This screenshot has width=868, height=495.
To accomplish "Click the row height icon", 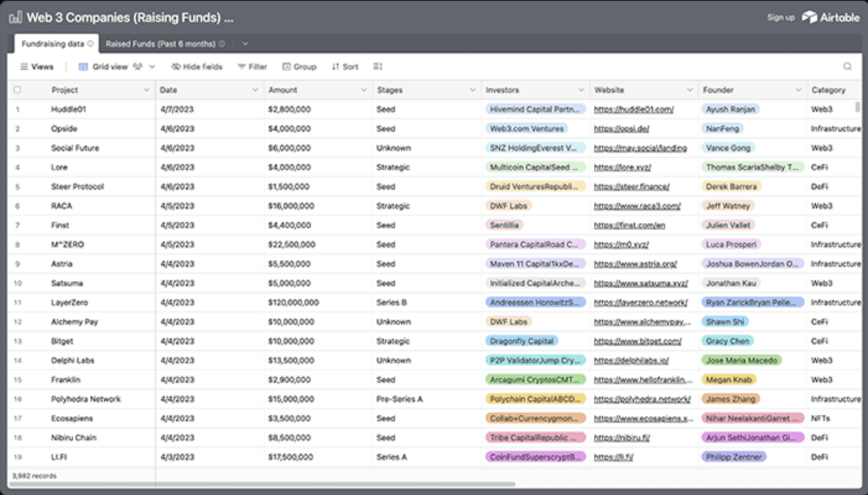I will (x=378, y=67).
